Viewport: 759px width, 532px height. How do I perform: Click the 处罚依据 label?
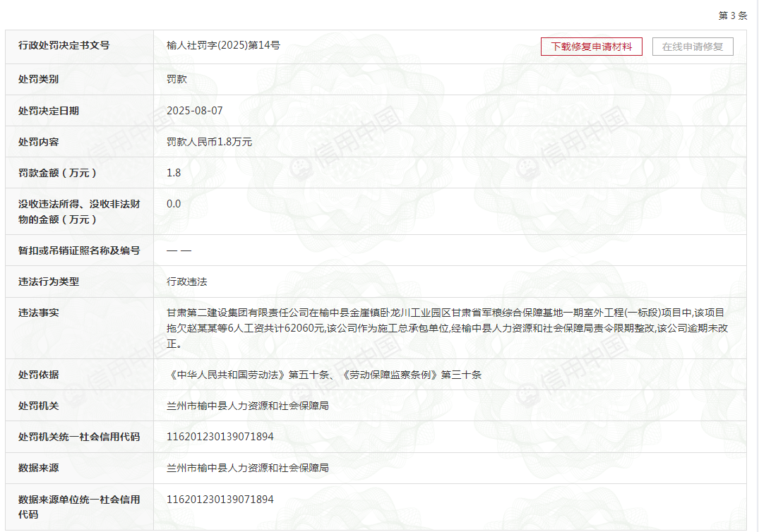click(x=38, y=375)
